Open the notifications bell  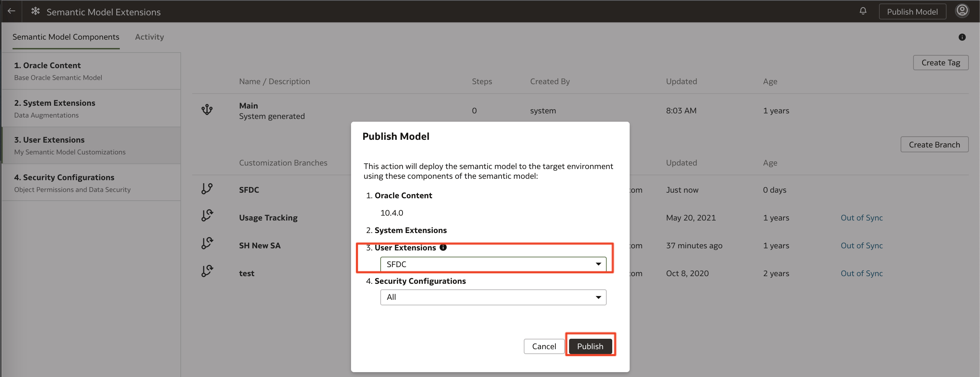[862, 11]
